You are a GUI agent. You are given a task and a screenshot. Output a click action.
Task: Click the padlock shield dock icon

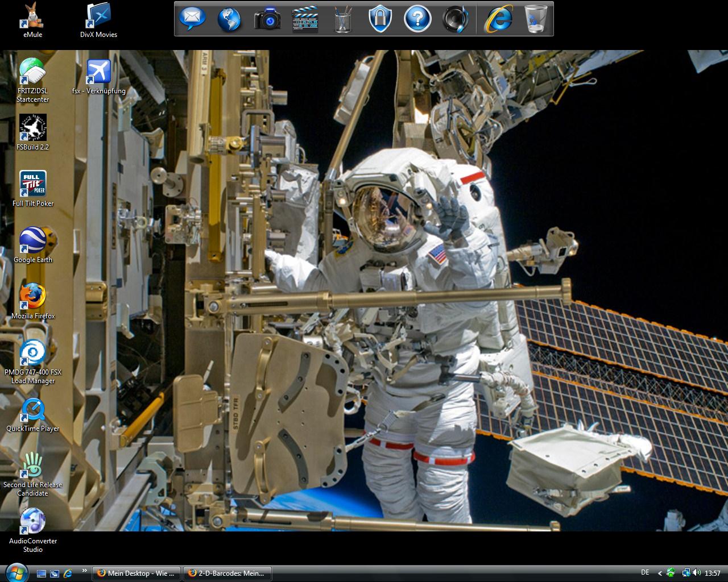[x=380, y=19]
